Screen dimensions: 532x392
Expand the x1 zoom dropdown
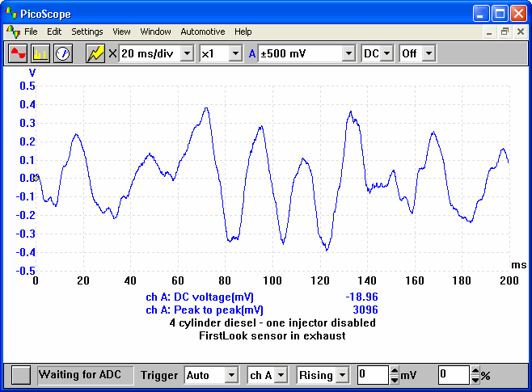[235, 53]
